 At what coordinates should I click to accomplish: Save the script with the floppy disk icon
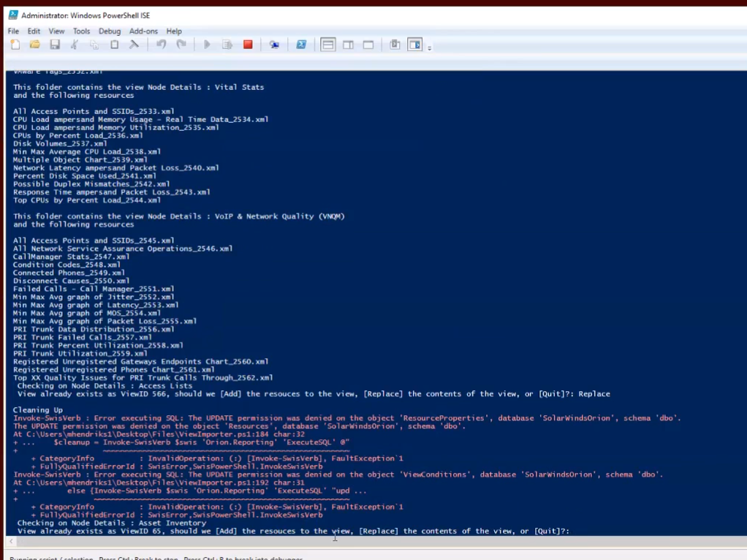coord(55,45)
